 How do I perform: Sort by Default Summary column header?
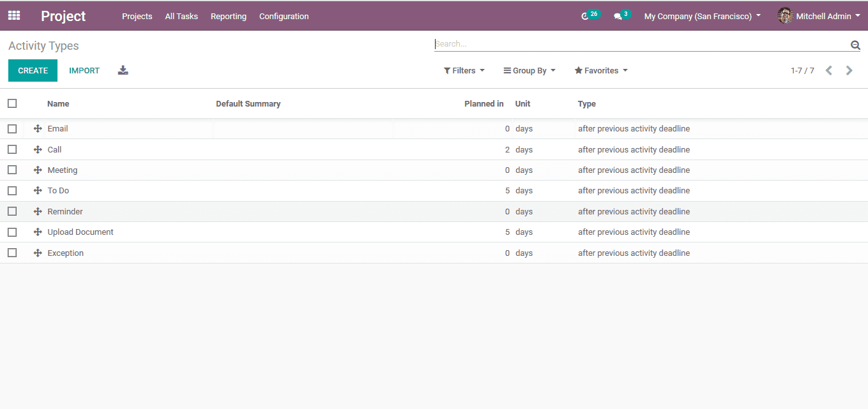point(248,104)
